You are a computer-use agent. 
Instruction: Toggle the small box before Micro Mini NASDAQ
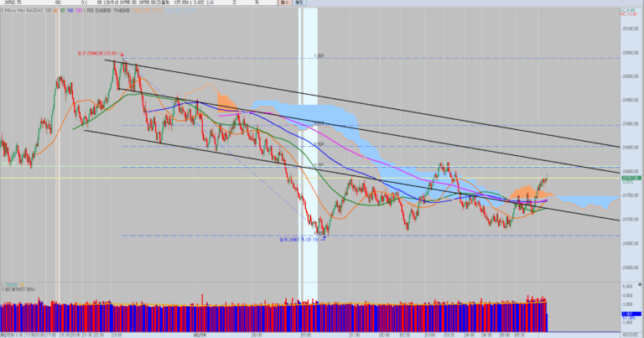(2, 10)
